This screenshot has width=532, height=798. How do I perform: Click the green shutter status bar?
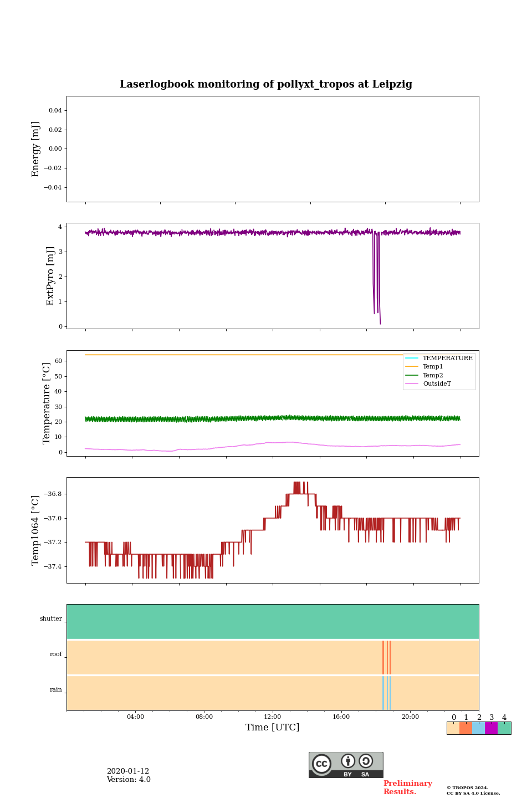click(273, 621)
